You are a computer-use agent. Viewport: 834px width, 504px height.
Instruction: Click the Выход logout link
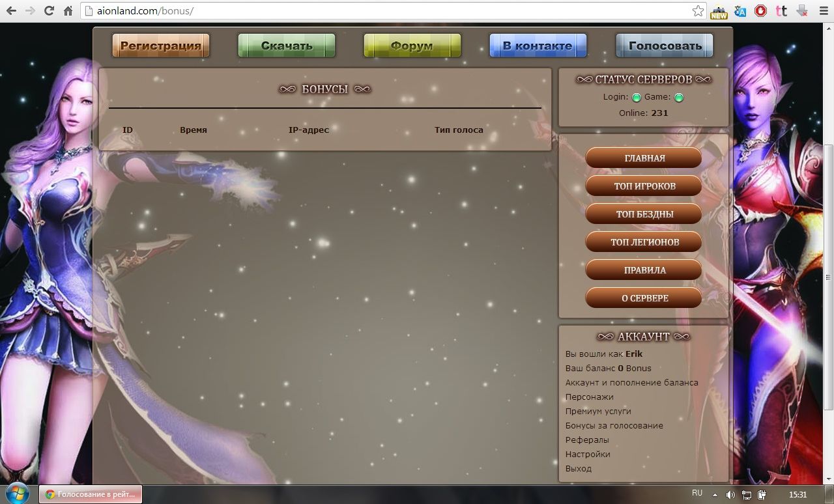pyautogui.click(x=579, y=468)
